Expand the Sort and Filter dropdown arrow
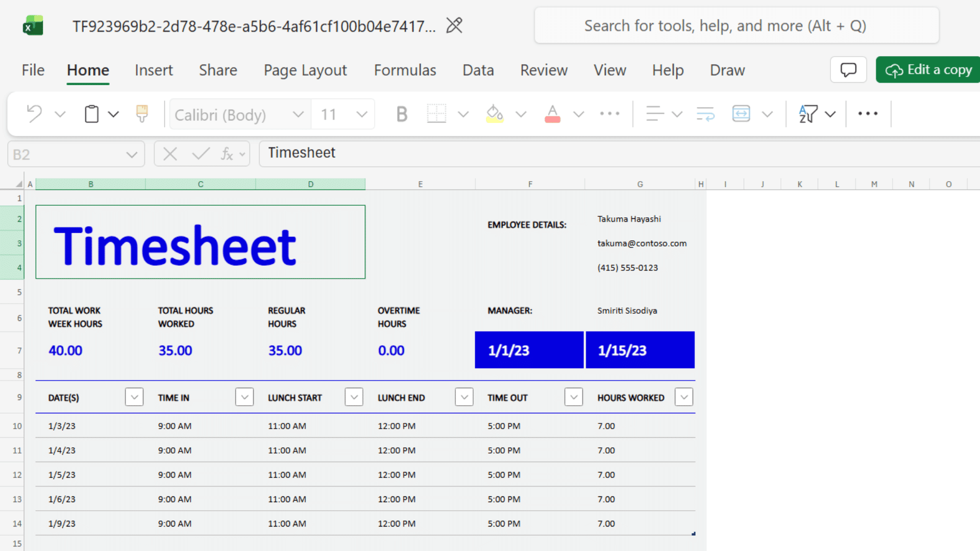Screen dimensions: 980x551 coord(830,114)
